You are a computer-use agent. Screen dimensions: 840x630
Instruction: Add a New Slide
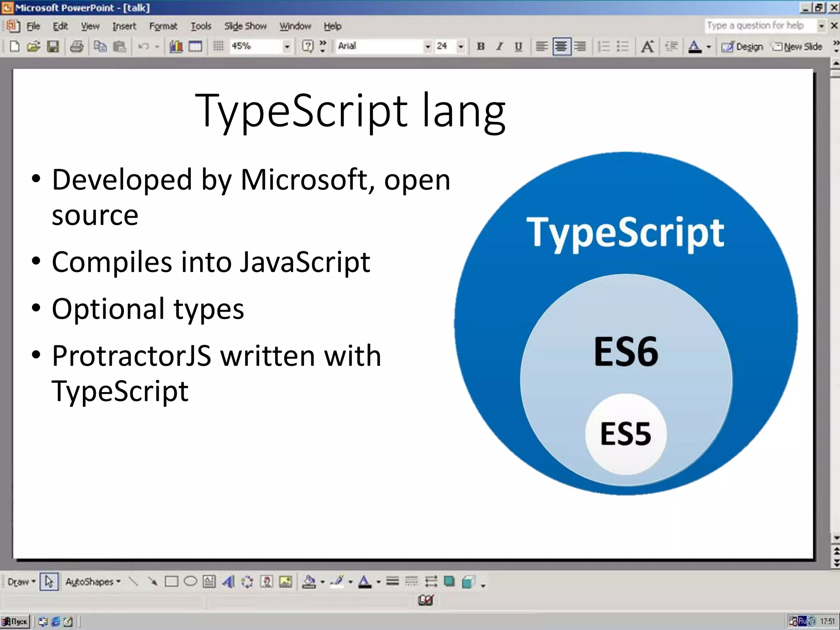click(797, 47)
